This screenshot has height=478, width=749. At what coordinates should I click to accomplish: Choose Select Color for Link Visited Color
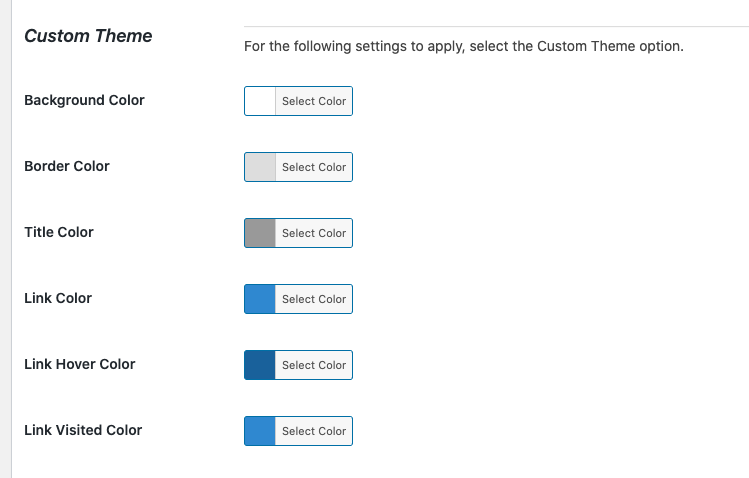(x=313, y=431)
